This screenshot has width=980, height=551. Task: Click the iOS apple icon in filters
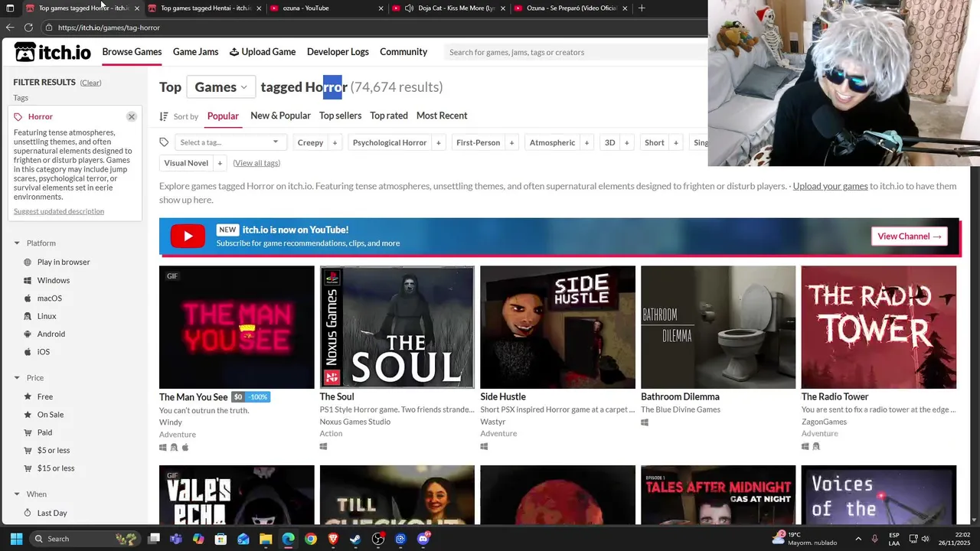[x=28, y=352]
